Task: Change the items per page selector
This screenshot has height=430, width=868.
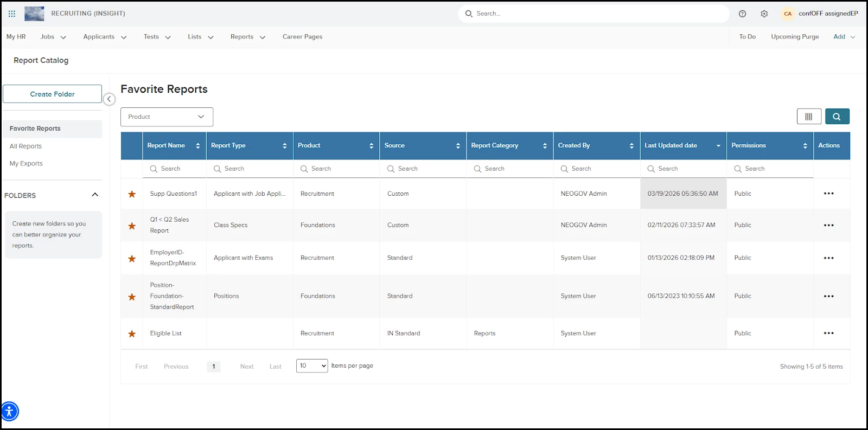Action: tap(312, 366)
